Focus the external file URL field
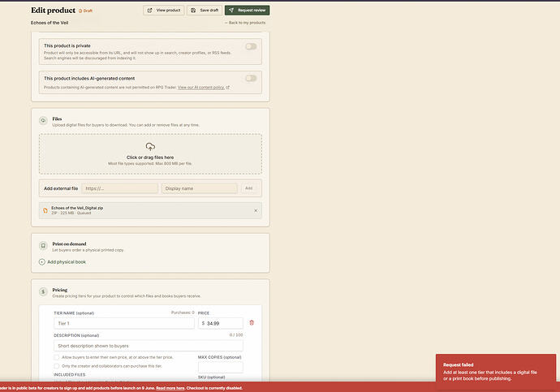 tap(119, 188)
